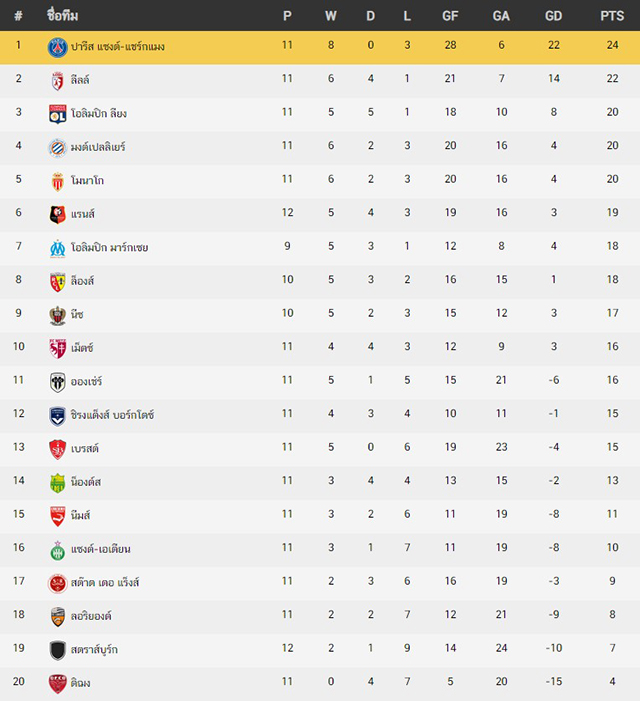Image resolution: width=640 pixels, height=701 pixels.
Task: Click the Lorient orange crest
Action: pyautogui.click(x=58, y=617)
